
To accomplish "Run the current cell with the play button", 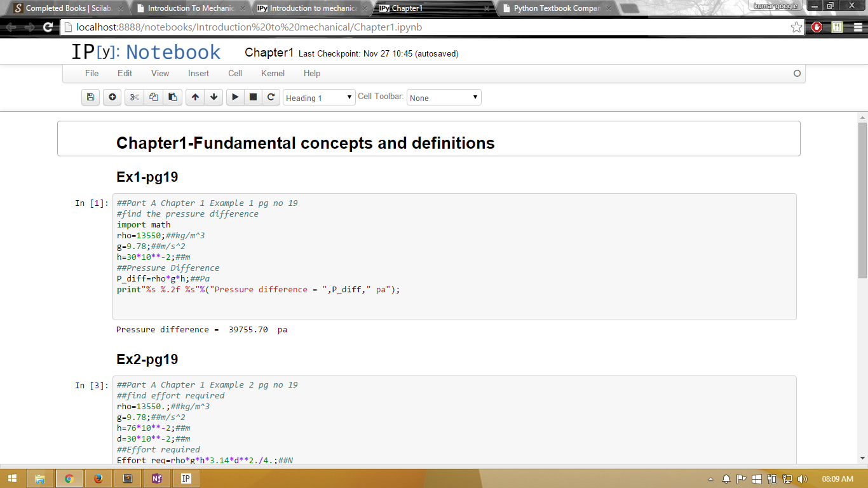I will (x=235, y=97).
